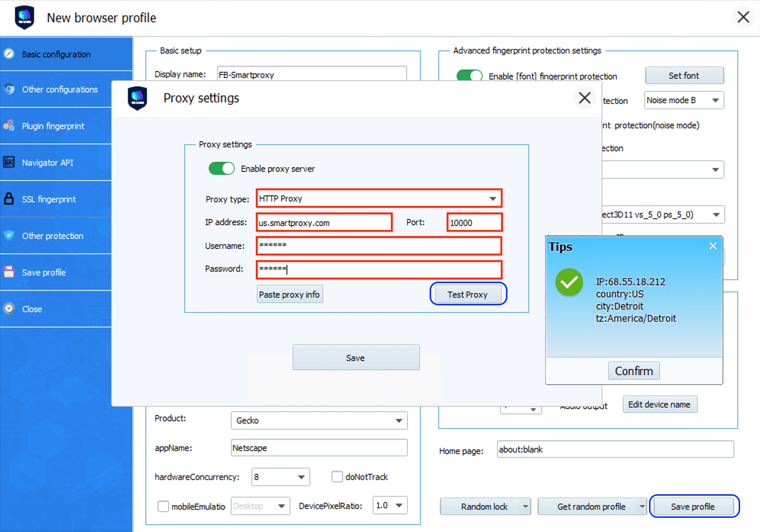Click the Set font button
The height and width of the screenshot is (532, 760).
point(684,76)
